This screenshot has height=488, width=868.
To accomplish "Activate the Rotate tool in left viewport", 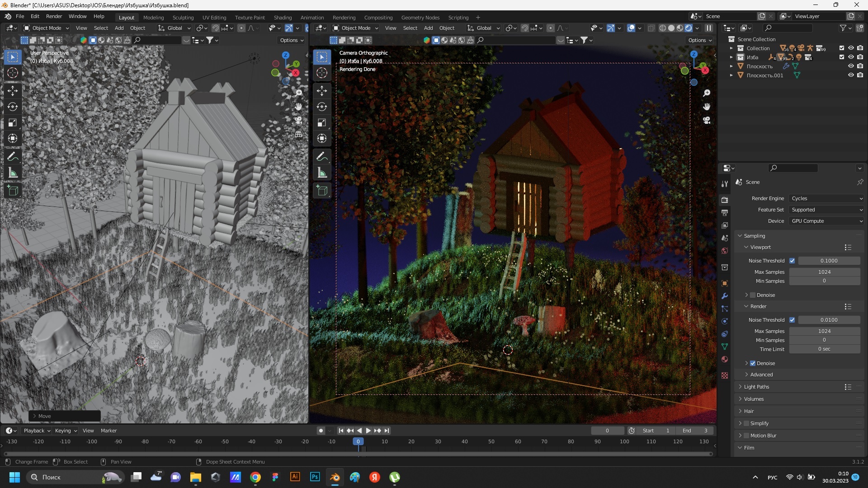I will (x=13, y=107).
